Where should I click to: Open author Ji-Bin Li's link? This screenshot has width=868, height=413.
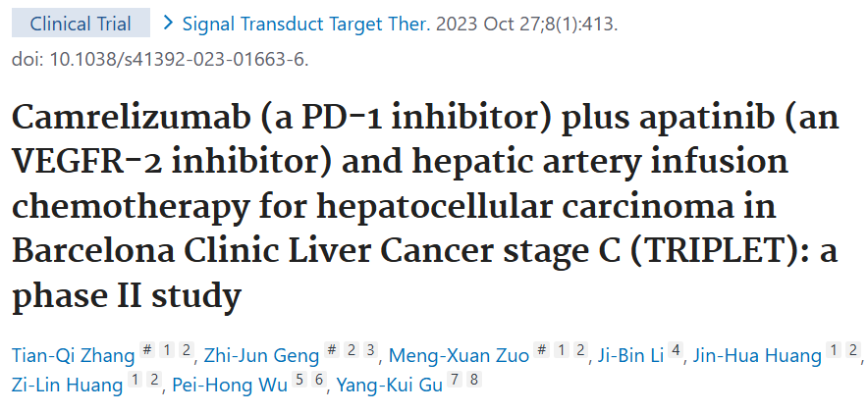[631, 354]
